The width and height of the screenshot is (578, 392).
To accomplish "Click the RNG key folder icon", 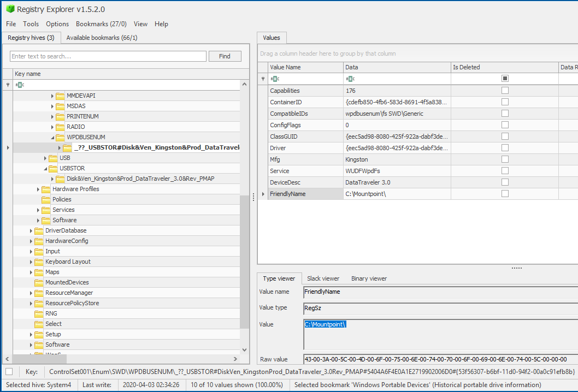I will pos(39,313).
